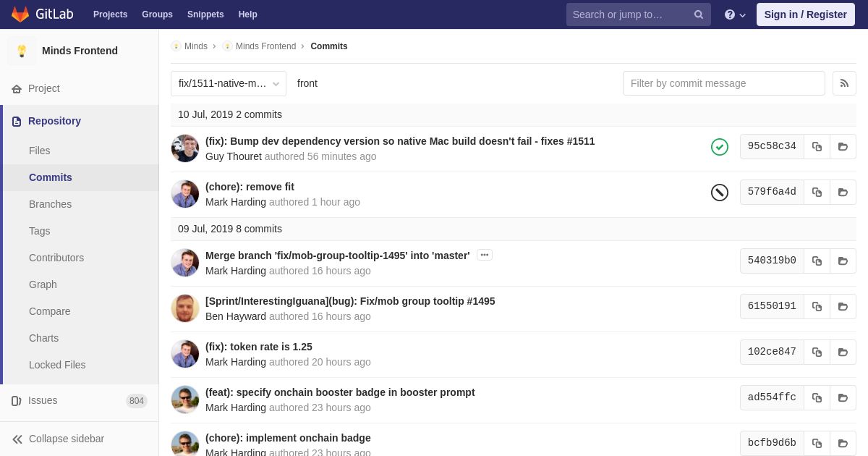Select Branches in Repository sidebar
The image size is (868, 456).
[50, 204]
